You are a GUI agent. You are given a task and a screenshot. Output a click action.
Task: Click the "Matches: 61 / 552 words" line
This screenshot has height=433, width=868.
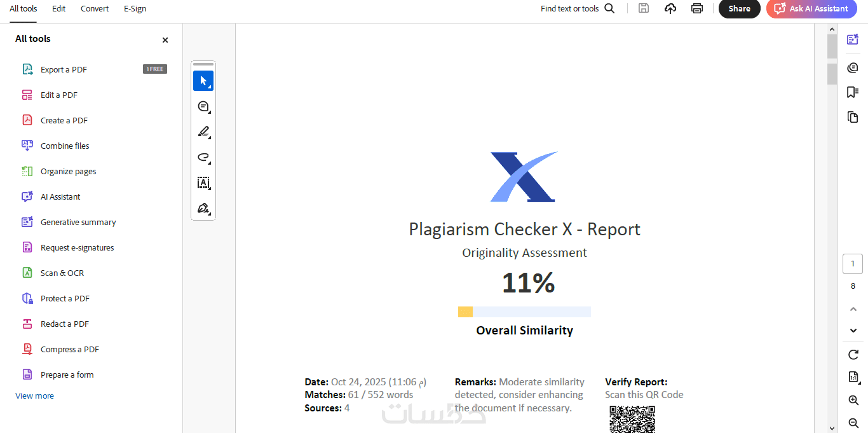point(359,395)
